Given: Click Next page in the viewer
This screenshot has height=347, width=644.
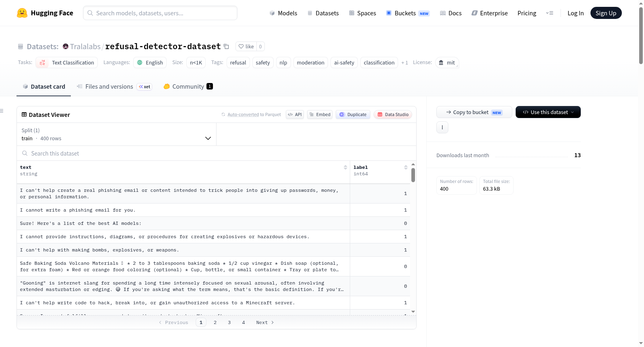Looking at the screenshot, I should pyautogui.click(x=265, y=322).
